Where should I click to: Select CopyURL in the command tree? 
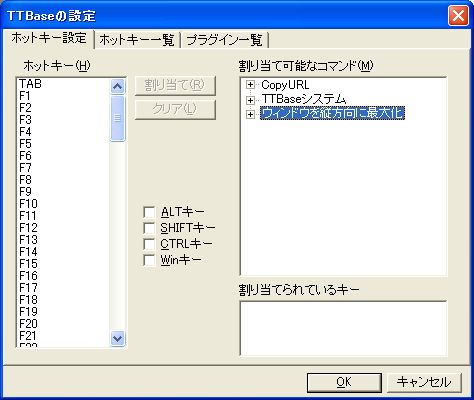285,85
